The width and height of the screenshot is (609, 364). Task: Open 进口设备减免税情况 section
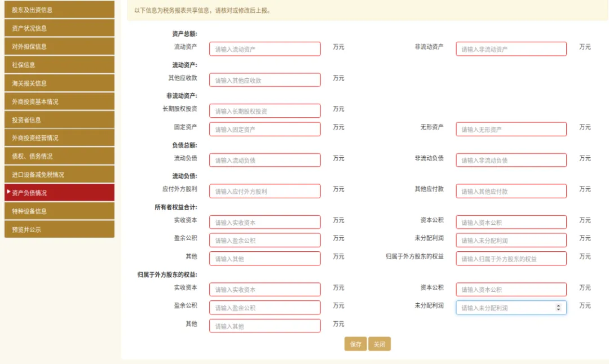point(59,175)
